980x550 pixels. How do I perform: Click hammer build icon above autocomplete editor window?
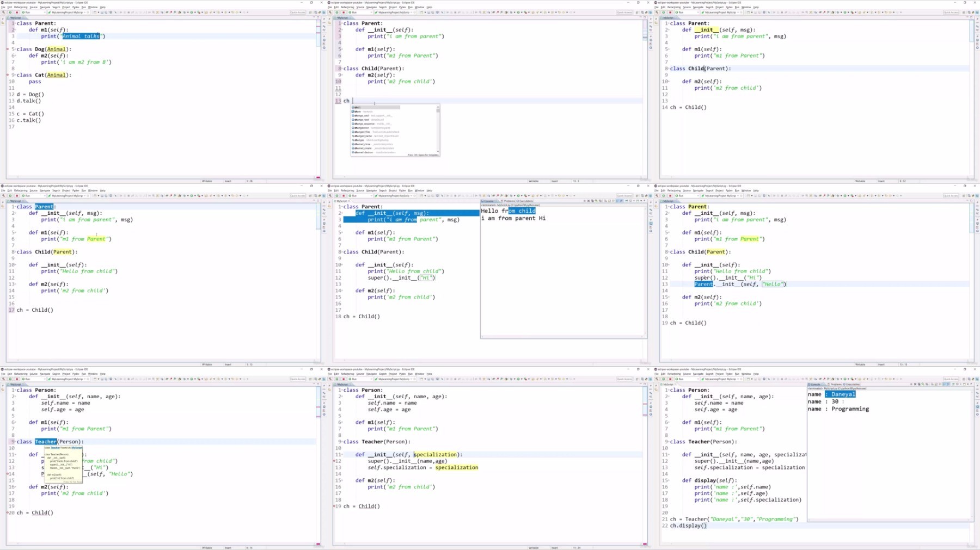pyautogui.click(x=330, y=13)
